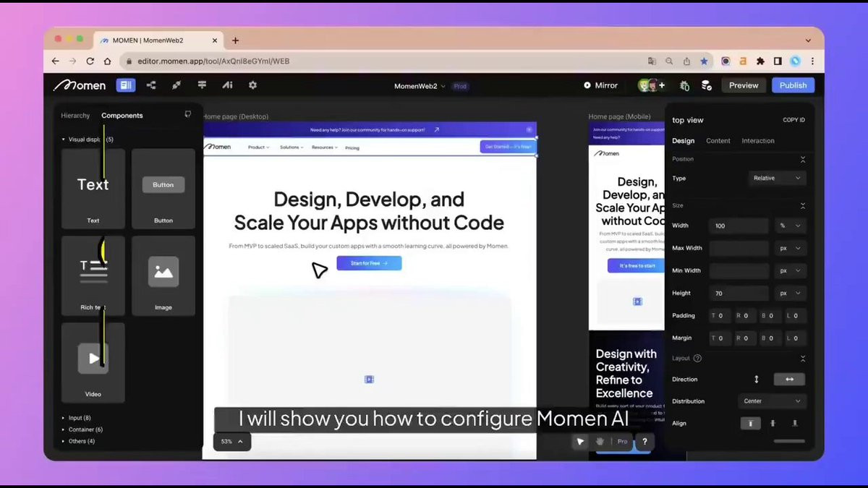Expand the Input (8) section
This screenshot has width=868, height=488.
(77, 418)
